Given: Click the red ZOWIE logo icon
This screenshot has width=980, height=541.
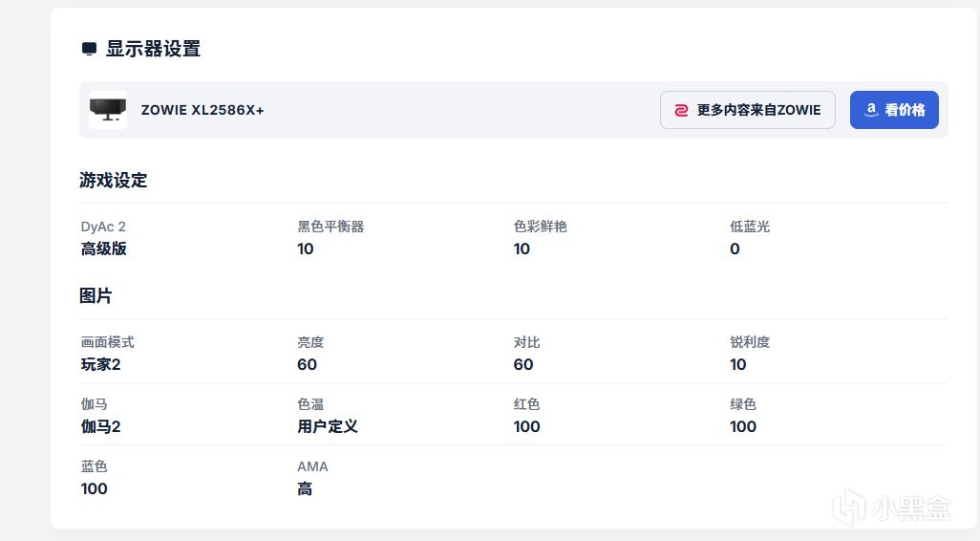Looking at the screenshot, I should (682, 110).
